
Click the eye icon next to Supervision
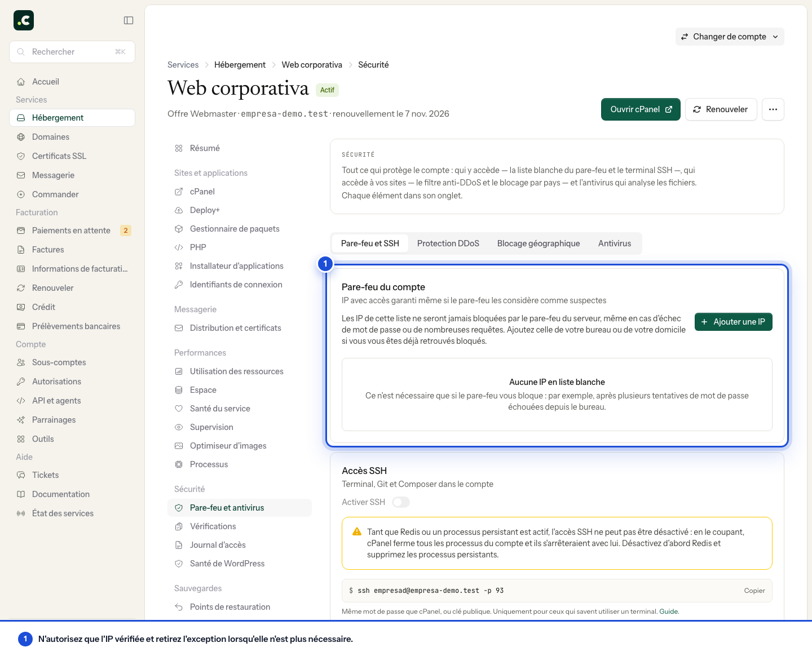point(179,427)
